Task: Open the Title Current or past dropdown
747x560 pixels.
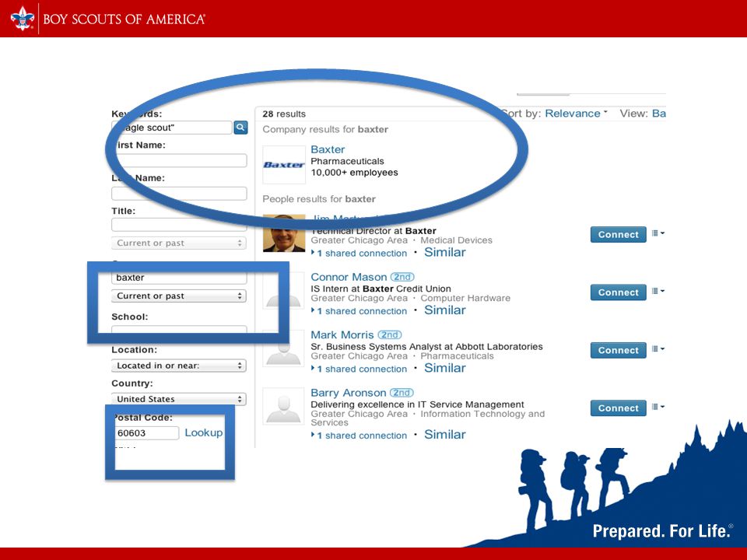Action: [179, 243]
